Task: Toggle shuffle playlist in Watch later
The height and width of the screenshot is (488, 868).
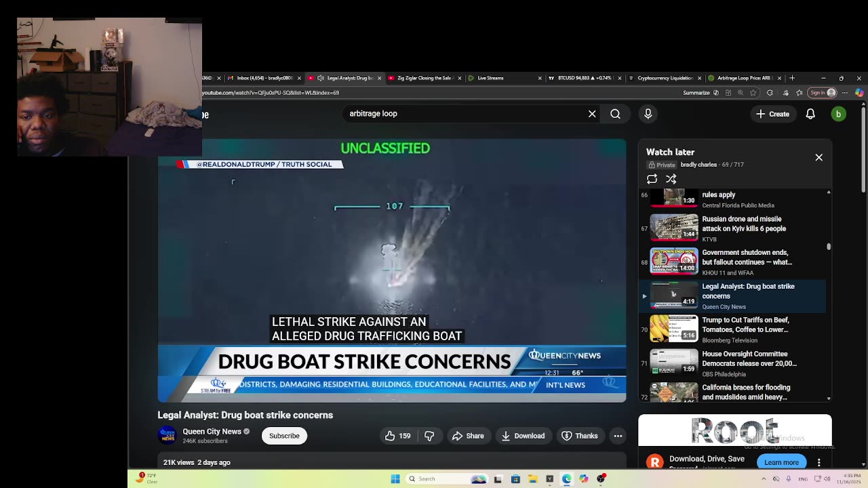Action: pyautogui.click(x=671, y=179)
